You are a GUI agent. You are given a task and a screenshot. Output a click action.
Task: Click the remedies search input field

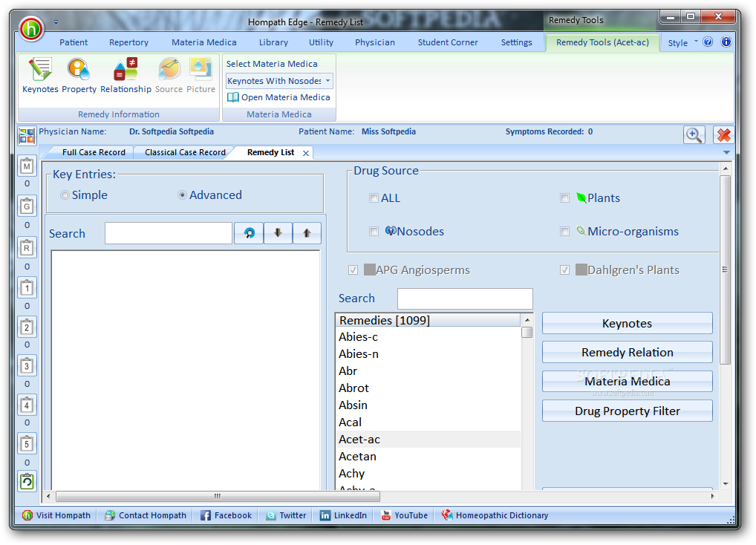pyautogui.click(x=465, y=298)
